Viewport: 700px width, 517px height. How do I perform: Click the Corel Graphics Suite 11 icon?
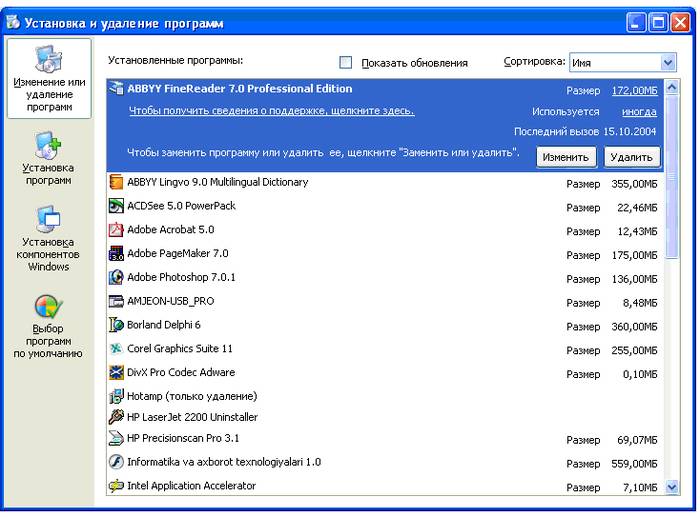pyautogui.click(x=116, y=349)
